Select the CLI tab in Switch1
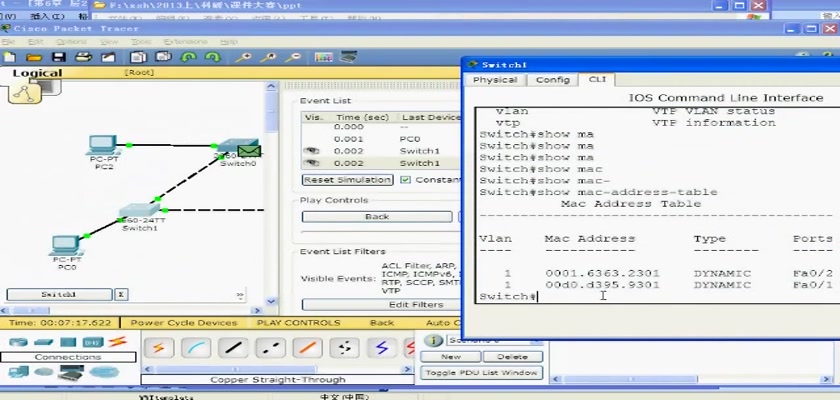This screenshot has width=840, height=400. coord(597,79)
